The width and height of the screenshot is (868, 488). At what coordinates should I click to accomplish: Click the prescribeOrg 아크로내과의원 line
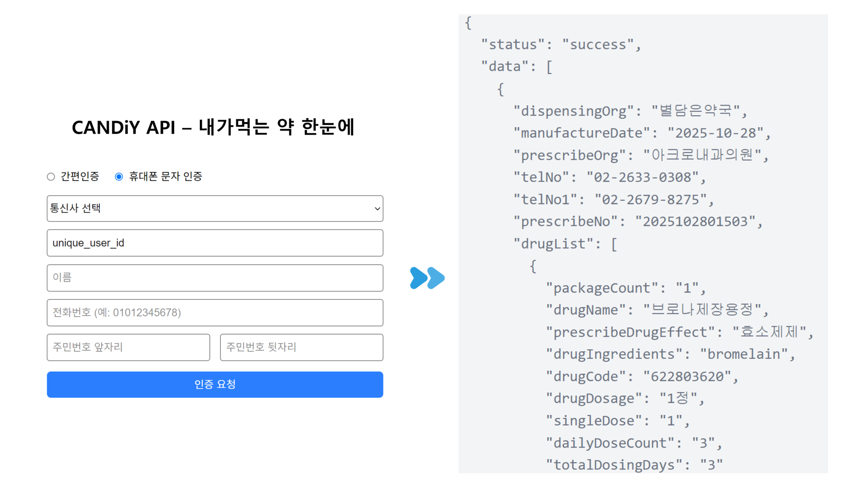click(641, 155)
